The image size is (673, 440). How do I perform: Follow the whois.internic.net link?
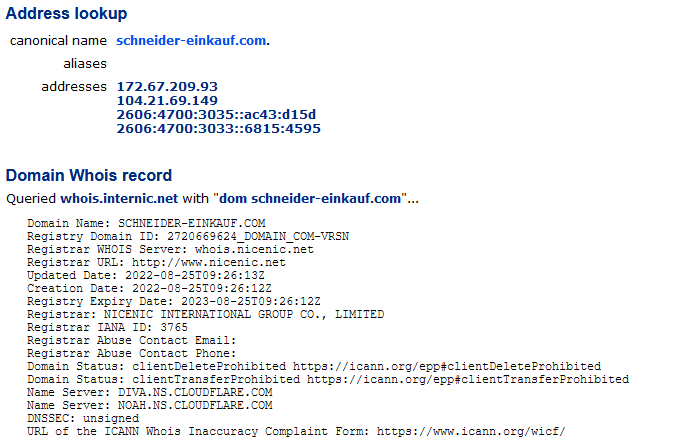(x=119, y=199)
